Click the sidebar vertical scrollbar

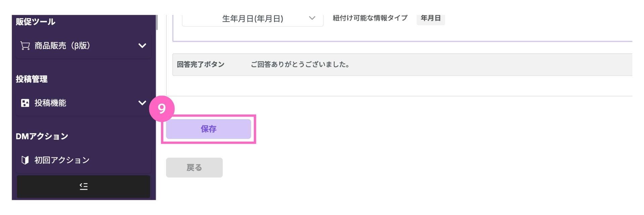[157, 23]
